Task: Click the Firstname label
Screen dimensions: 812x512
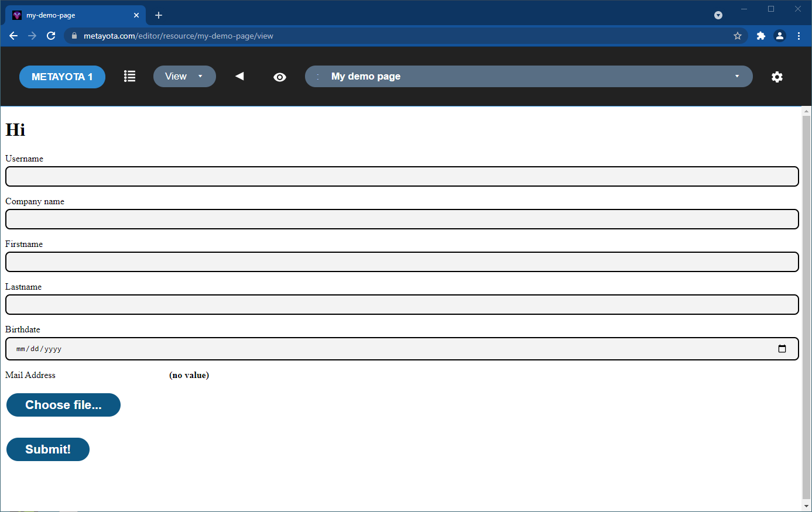Action: click(24, 244)
